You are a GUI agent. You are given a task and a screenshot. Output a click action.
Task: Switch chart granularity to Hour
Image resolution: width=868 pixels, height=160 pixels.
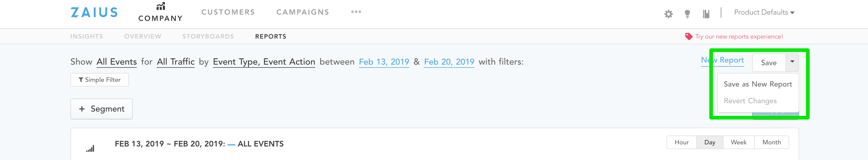[681, 142]
